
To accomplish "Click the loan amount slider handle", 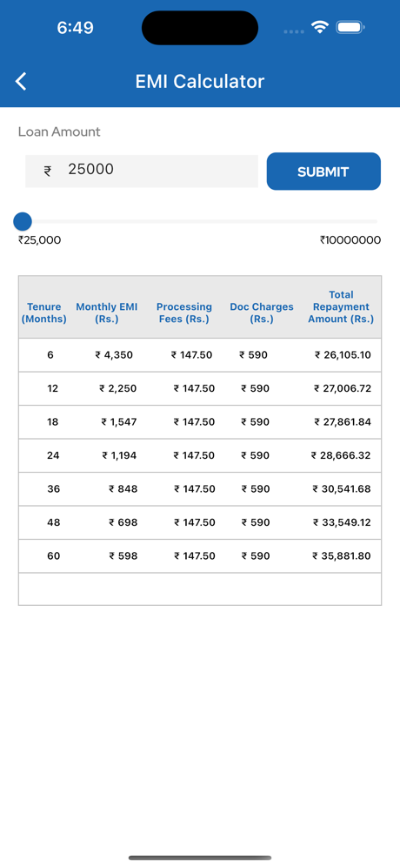I will point(22,222).
